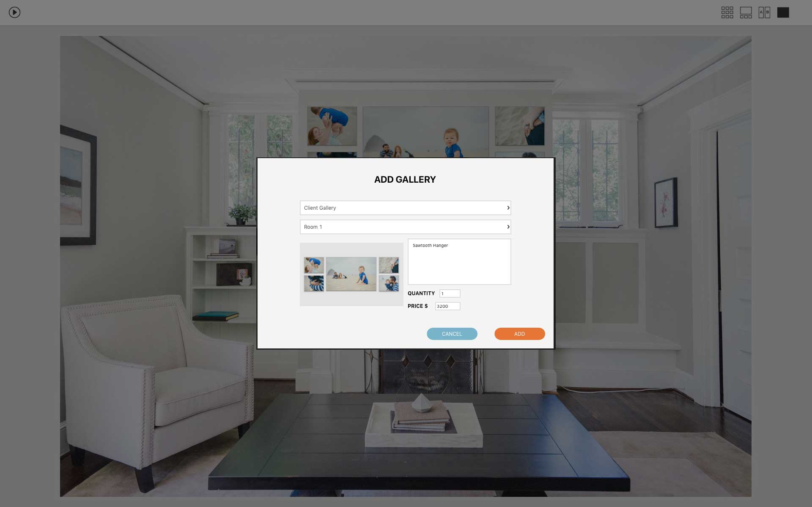Expand chevron next to Room 1

click(507, 227)
